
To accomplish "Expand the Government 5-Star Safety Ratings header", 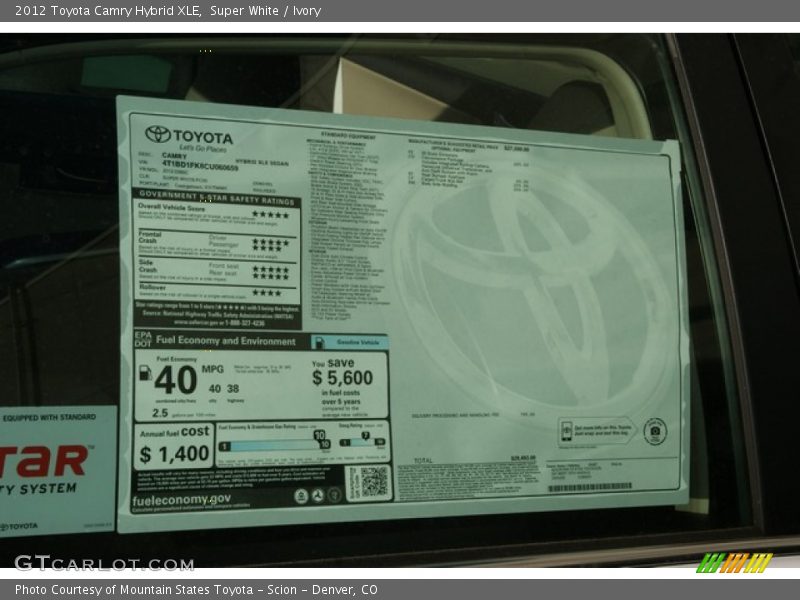I will [x=215, y=199].
